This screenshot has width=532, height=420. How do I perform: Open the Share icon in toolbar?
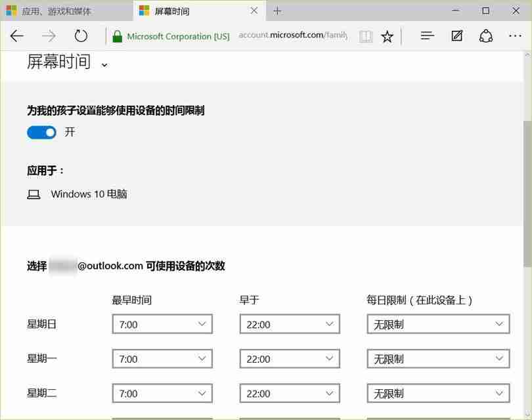(486, 35)
